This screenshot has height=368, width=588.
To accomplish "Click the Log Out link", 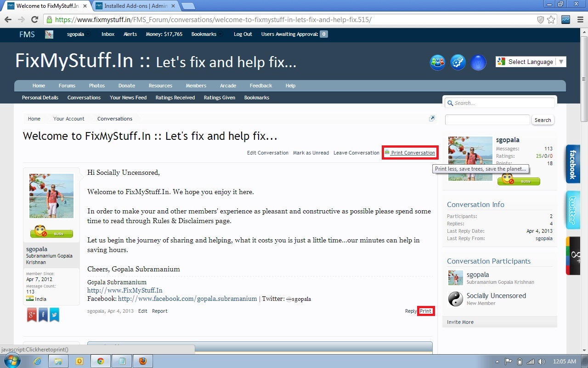I will click(243, 34).
